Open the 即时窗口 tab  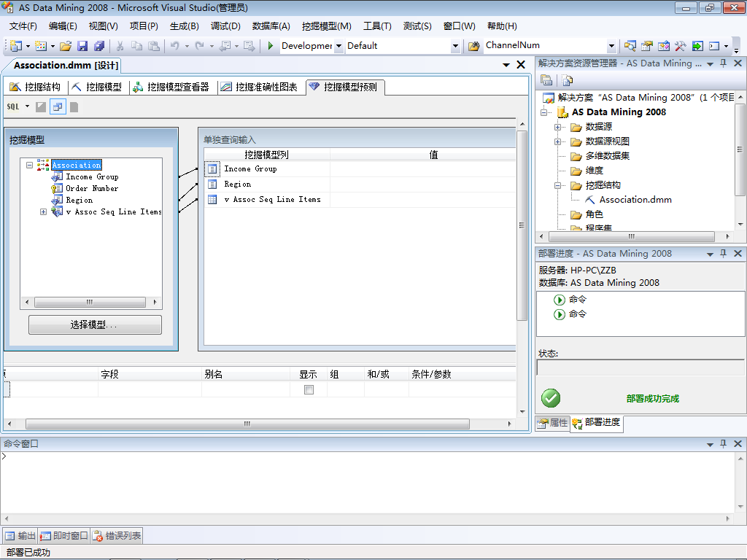click(64, 536)
